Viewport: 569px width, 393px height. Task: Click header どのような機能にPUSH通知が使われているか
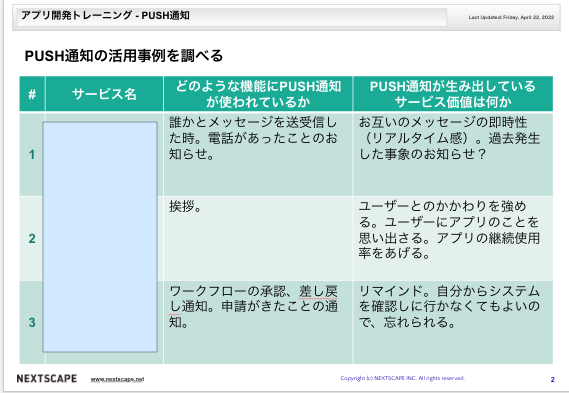click(258, 94)
